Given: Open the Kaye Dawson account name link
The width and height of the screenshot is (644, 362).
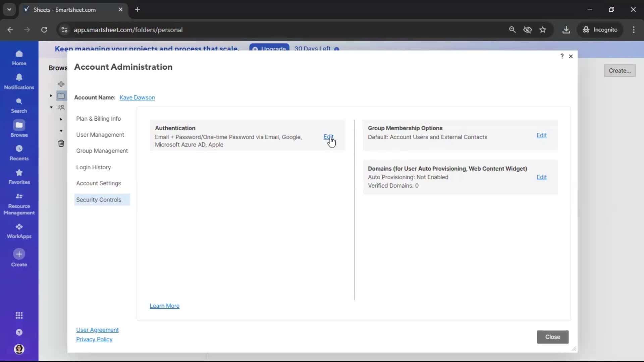Looking at the screenshot, I should click(x=137, y=98).
